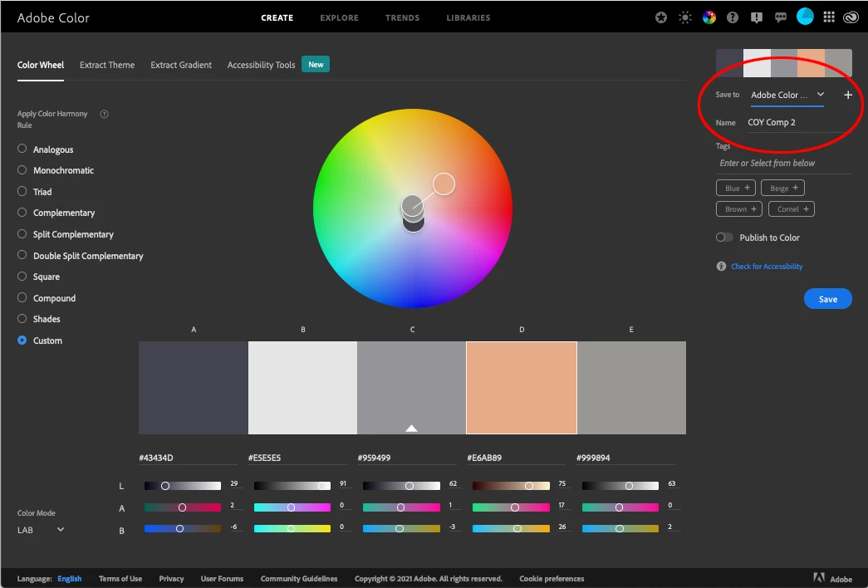Click the help icon beside Color Harmony Rule
868x588 pixels.
pos(104,114)
